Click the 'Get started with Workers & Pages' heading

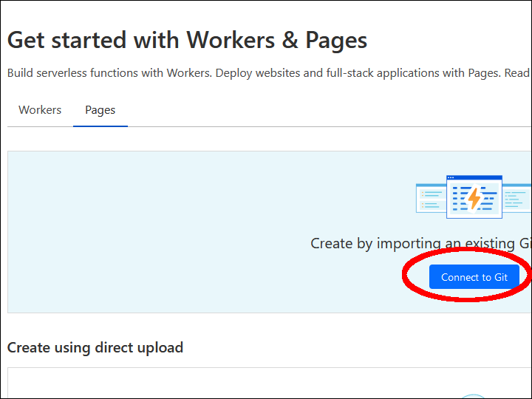point(187,41)
